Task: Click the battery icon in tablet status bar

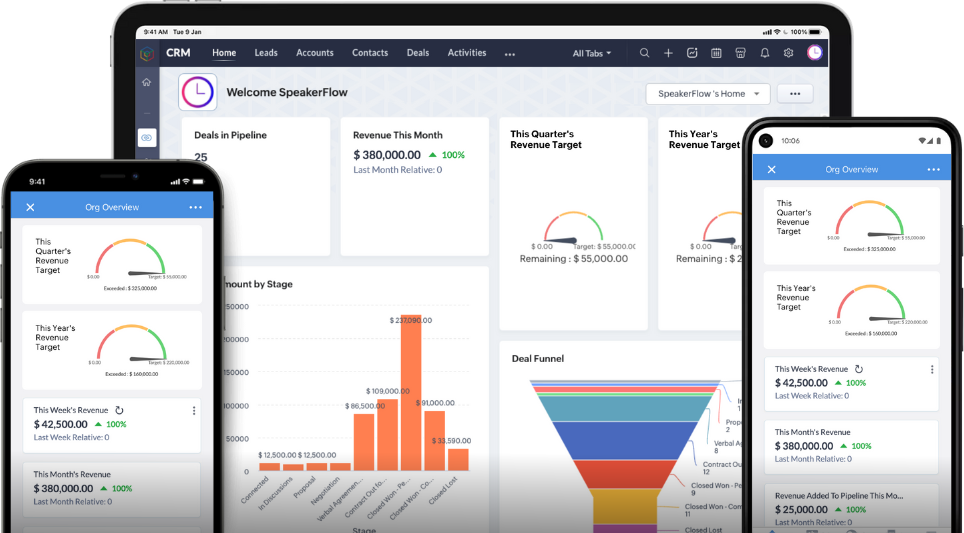Action: tap(815, 32)
